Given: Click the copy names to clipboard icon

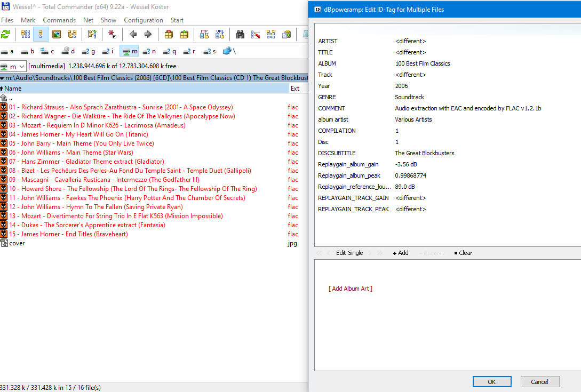Looking at the screenshot, I should coord(286,35).
